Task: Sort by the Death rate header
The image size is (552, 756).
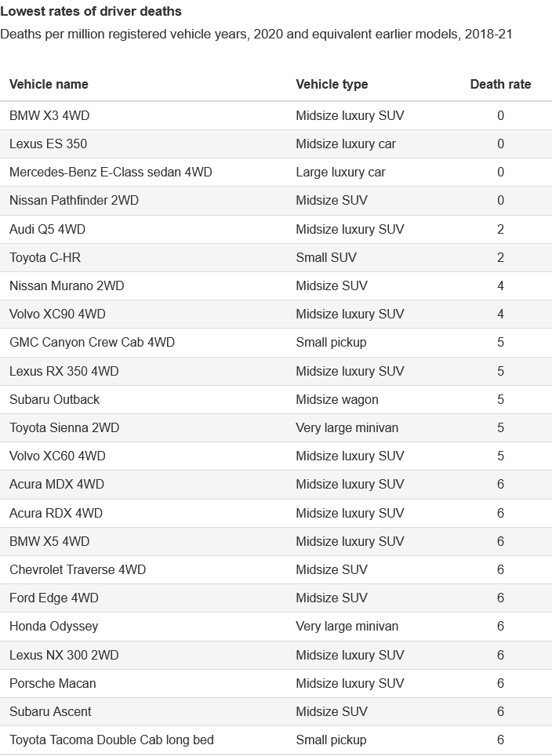Action: pyautogui.click(x=500, y=84)
